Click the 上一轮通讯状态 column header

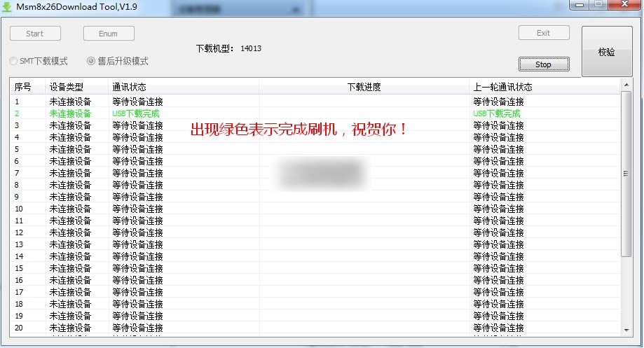coord(503,87)
